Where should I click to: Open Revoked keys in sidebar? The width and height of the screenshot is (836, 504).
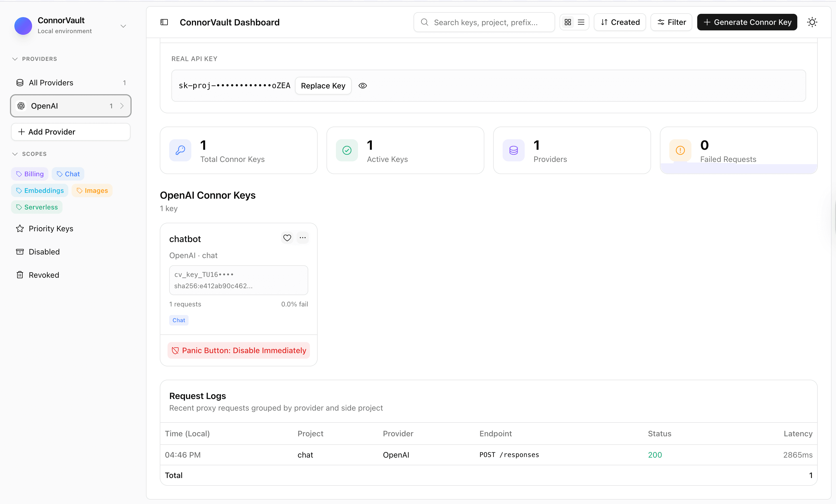pos(44,275)
